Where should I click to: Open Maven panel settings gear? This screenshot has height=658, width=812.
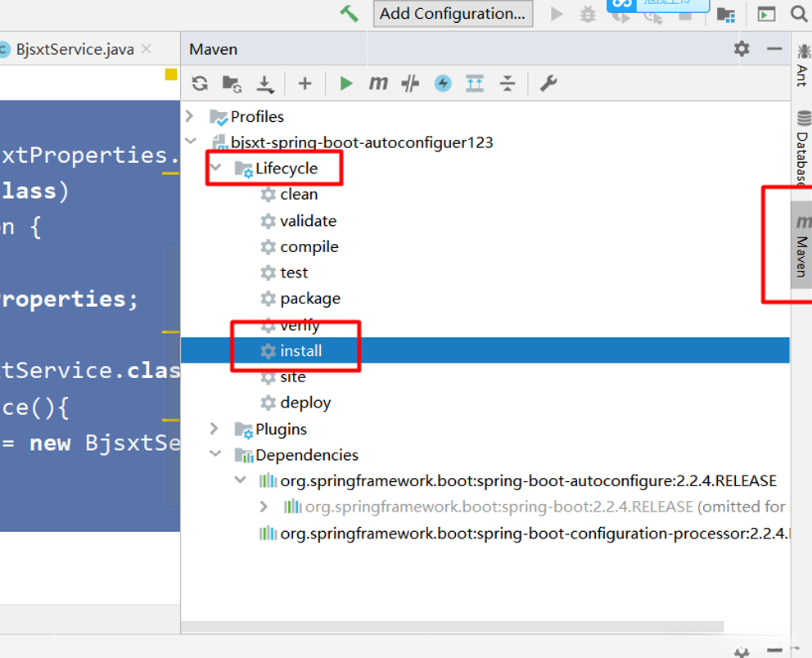(742, 48)
